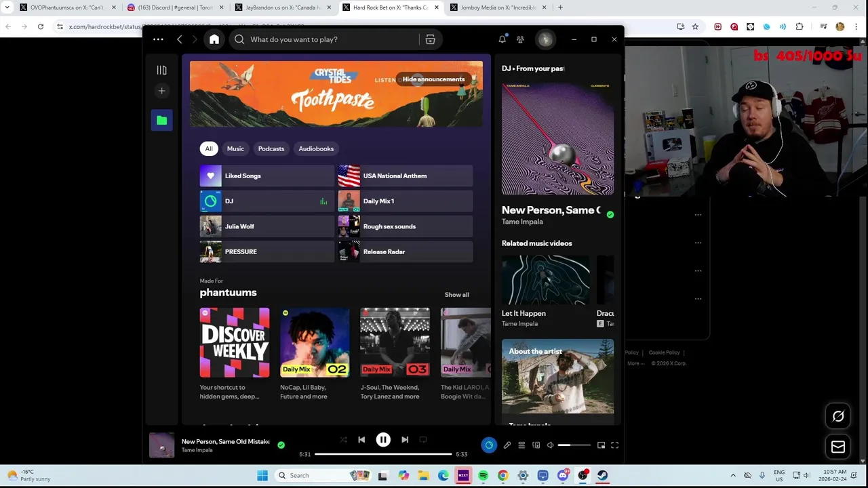
Task: Open the USA National Anthem playlist
Action: pyautogui.click(x=406, y=176)
